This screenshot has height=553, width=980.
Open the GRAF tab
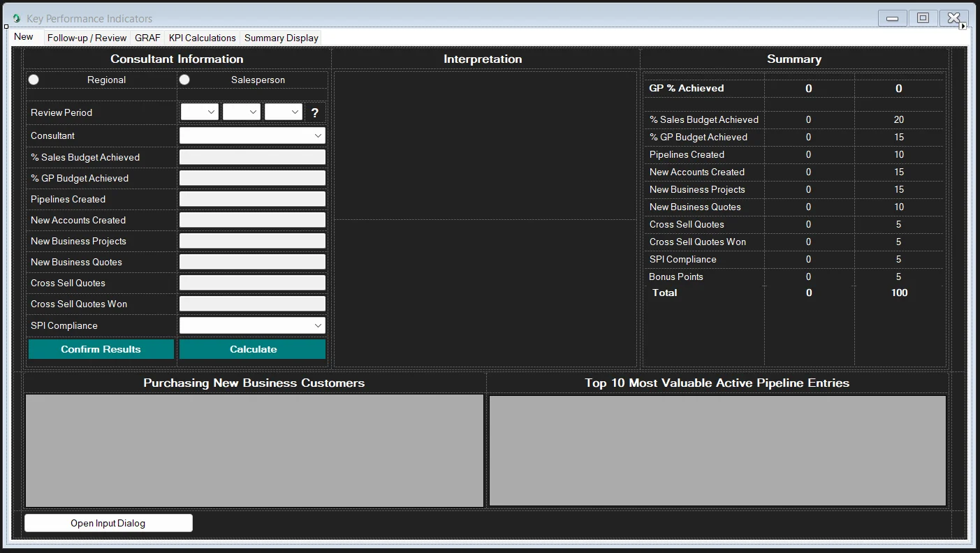147,38
